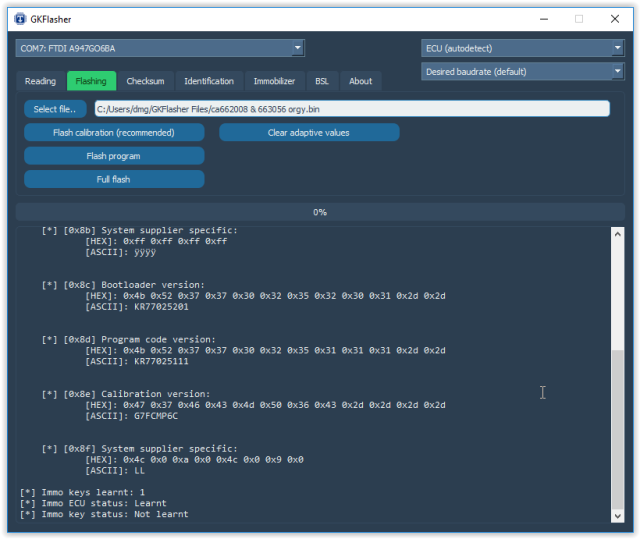Click the log scrollbar up arrow
Screen dimensions: 640x539
click(618, 234)
